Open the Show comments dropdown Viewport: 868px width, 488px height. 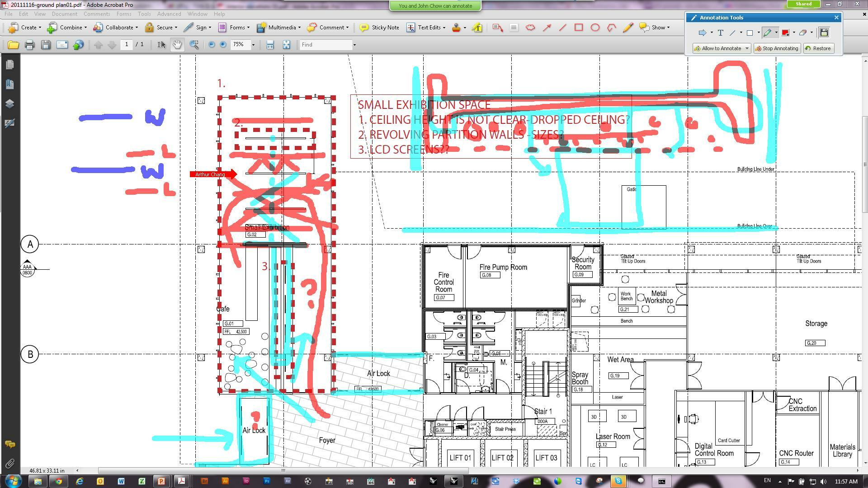(655, 28)
